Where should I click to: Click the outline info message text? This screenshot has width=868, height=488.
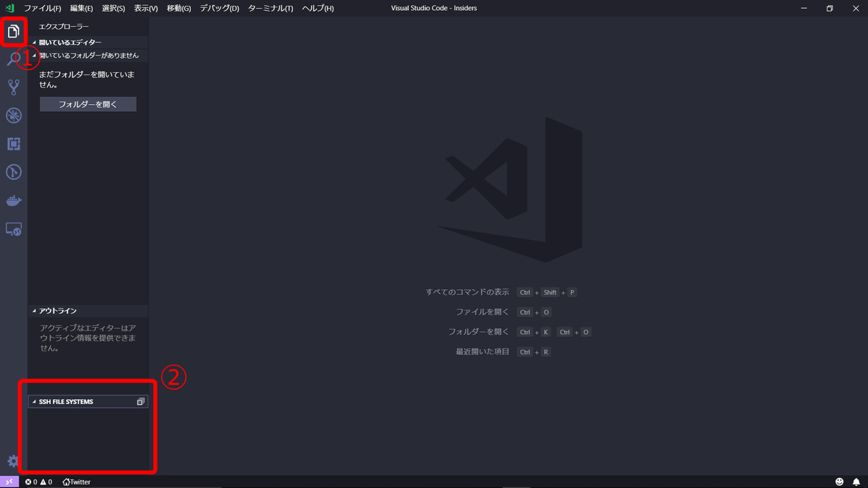(x=88, y=338)
